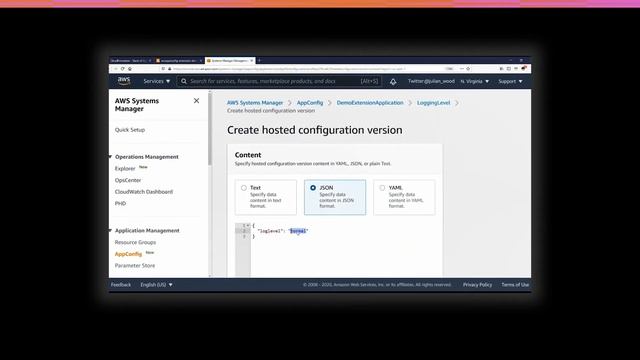Click the browser reload icon
The width and height of the screenshot is (640, 360).
(122, 69)
